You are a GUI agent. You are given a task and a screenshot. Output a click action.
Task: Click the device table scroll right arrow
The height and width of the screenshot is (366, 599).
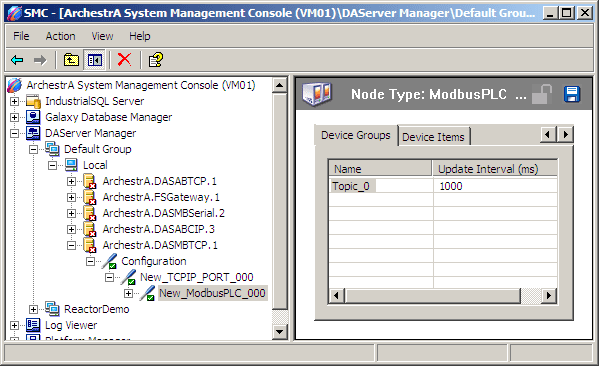[x=549, y=295]
